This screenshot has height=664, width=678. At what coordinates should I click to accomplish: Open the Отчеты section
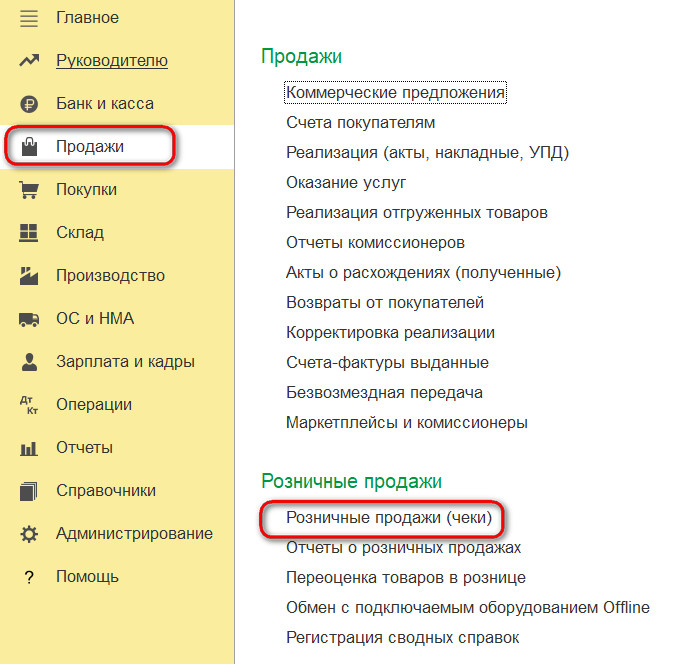(x=84, y=448)
